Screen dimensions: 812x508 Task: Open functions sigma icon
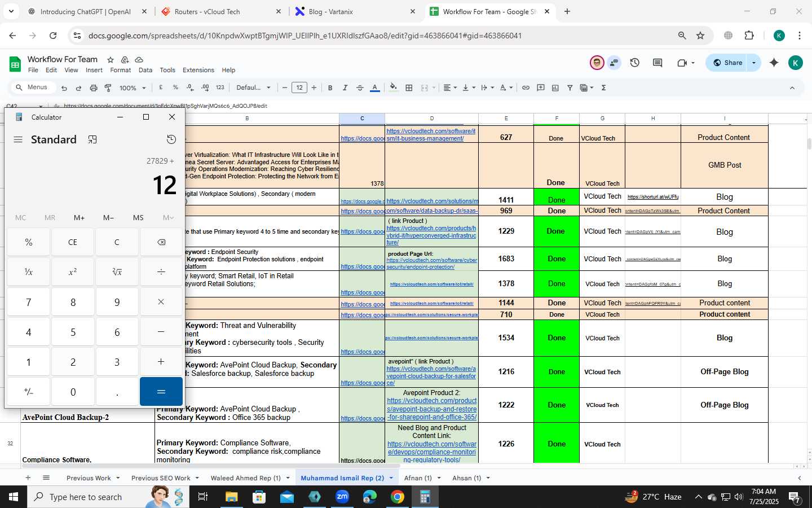pyautogui.click(x=603, y=87)
